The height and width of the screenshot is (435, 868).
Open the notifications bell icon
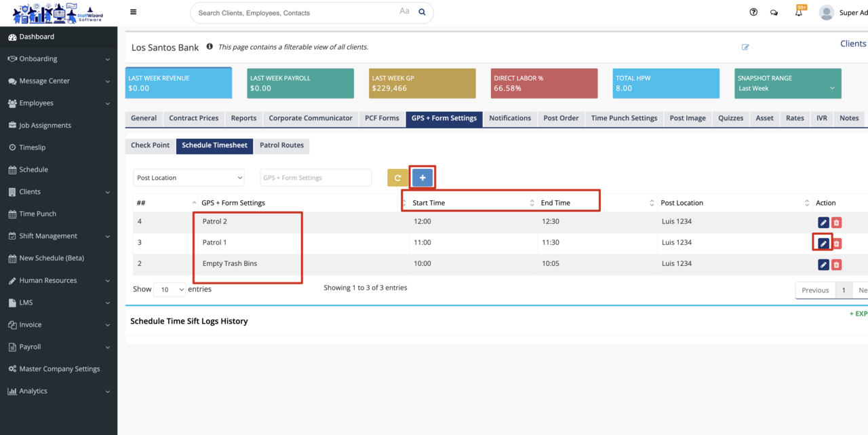pyautogui.click(x=798, y=12)
